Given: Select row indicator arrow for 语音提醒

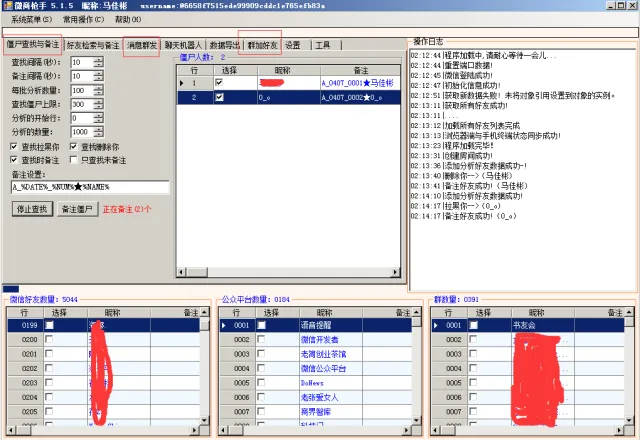Looking at the screenshot, I should coord(224,325).
